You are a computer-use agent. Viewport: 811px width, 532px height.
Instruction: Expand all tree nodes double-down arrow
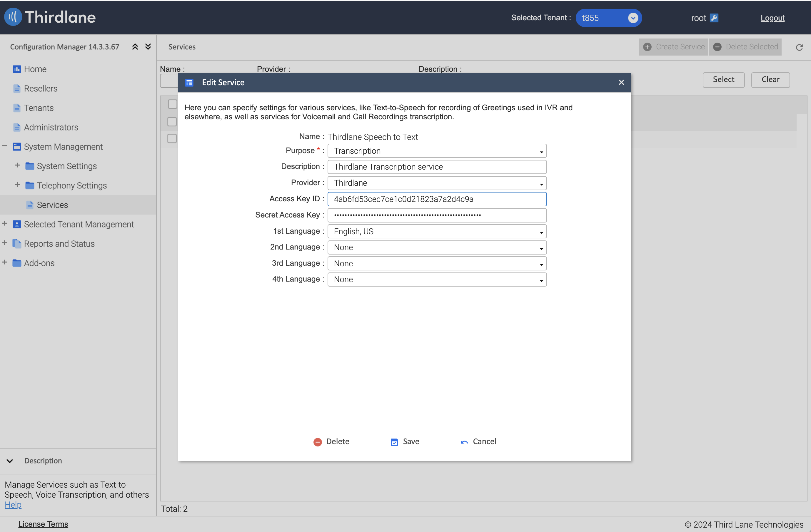pos(148,47)
